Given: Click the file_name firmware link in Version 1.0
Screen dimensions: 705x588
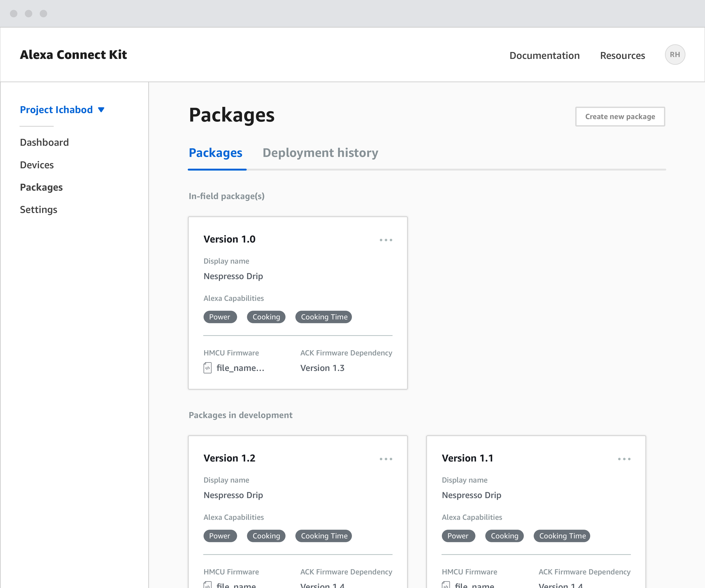Looking at the screenshot, I should pyautogui.click(x=240, y=368).
